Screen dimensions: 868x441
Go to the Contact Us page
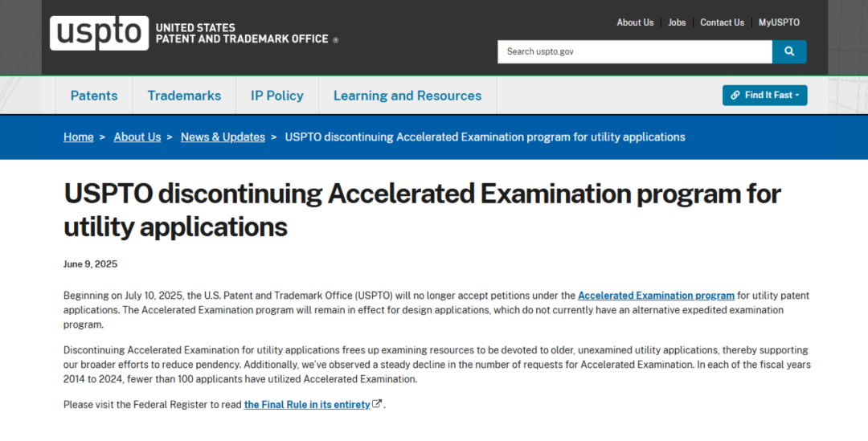click(x=722, y=22)
